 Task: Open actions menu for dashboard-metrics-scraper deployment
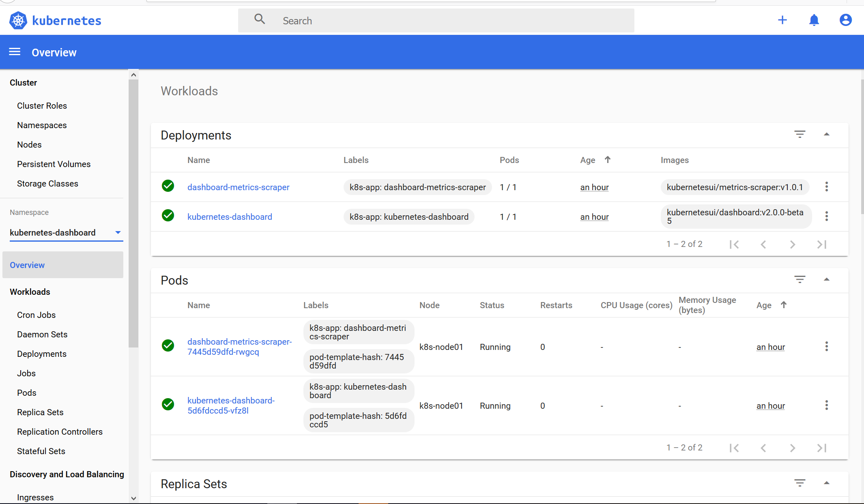[x=826, y=187]
